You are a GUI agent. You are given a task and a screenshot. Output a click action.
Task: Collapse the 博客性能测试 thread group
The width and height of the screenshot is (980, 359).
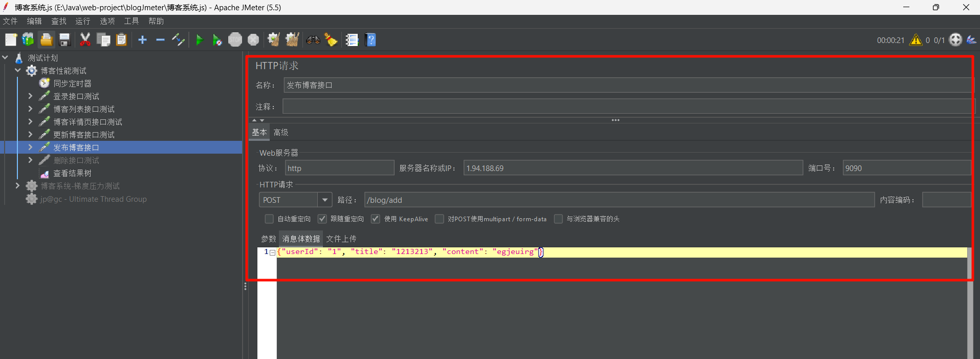tap(18, 70)
